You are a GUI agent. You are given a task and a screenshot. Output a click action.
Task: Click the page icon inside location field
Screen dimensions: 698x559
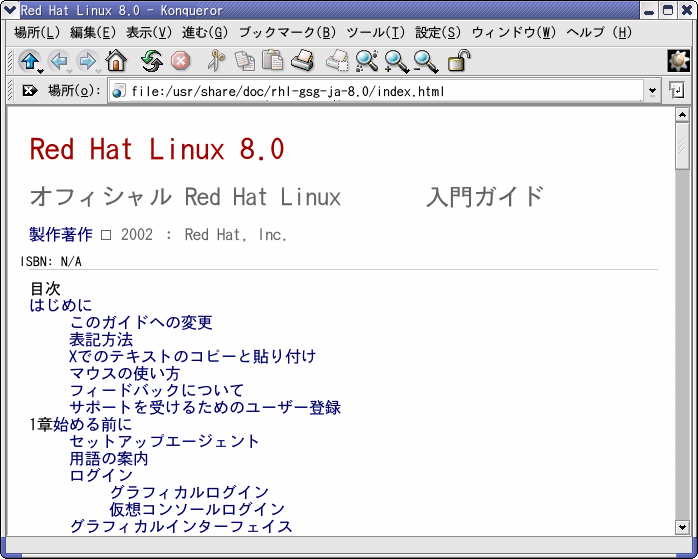[x=119, y=91]
